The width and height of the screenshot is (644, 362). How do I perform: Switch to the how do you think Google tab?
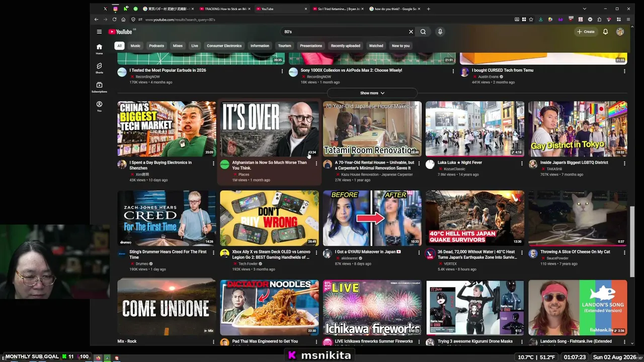(394, 9)
